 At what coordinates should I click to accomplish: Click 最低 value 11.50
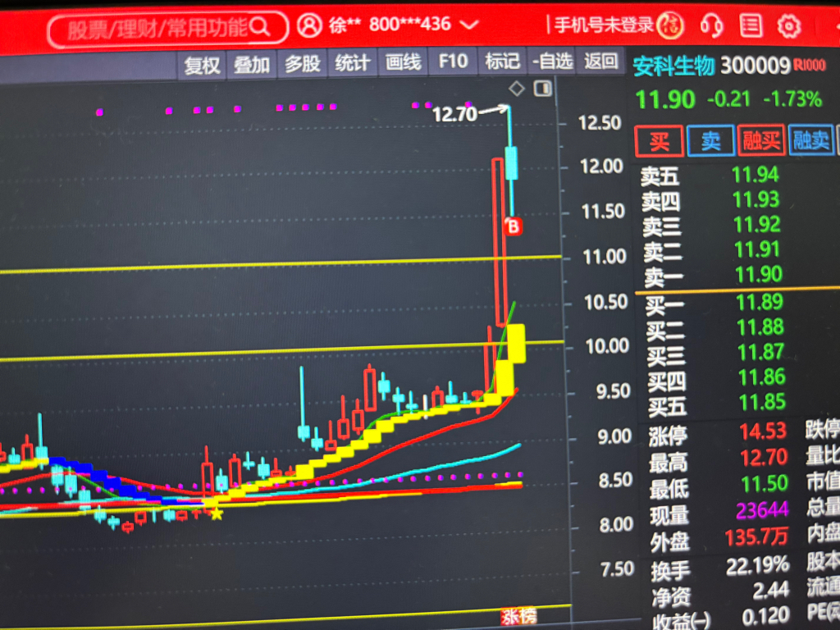(765, 484)
